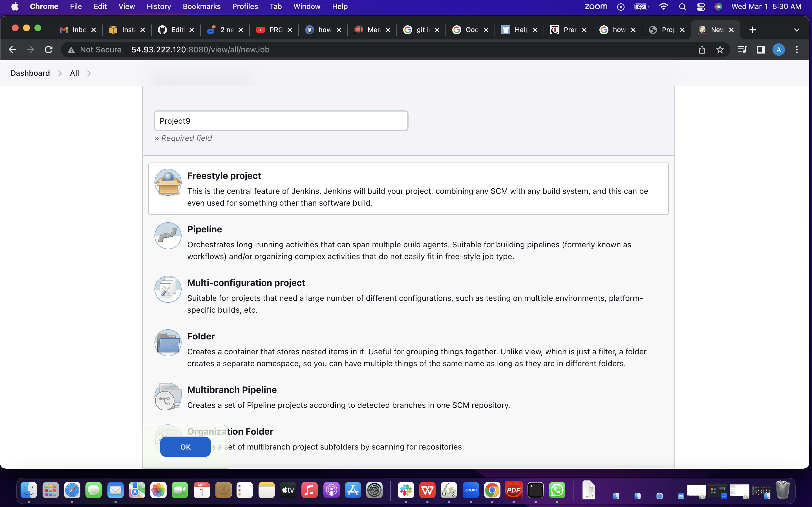The height and width of the screenshot is (507, 812).
Task: Select the Multi-configuration project icon
Action: [x=168, y=289]
